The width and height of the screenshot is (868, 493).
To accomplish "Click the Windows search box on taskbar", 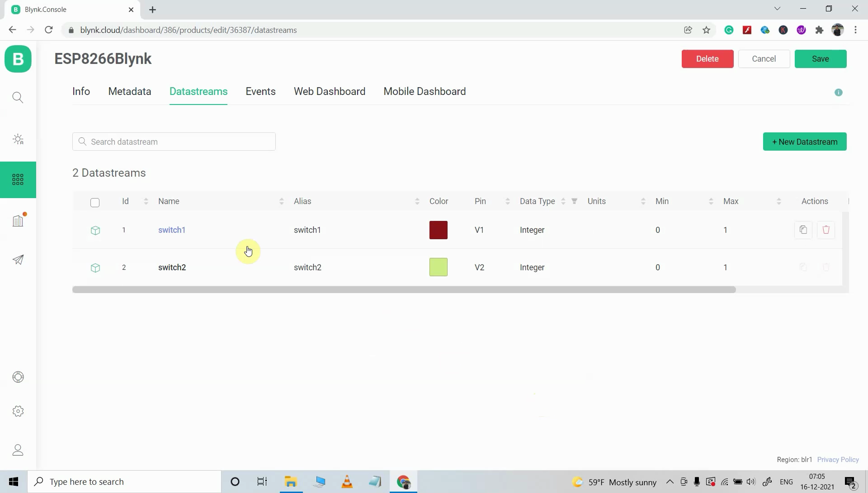I will pyautogui.click(x=124, y=482).
